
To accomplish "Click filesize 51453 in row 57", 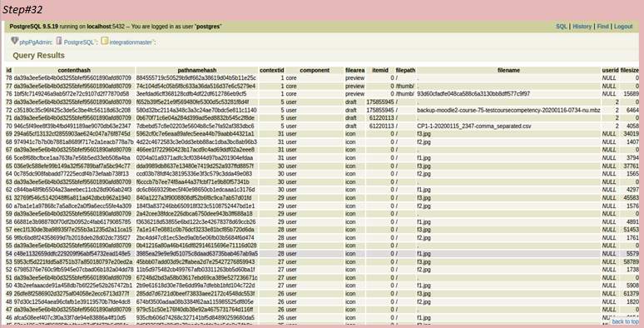I will point(631,230).
